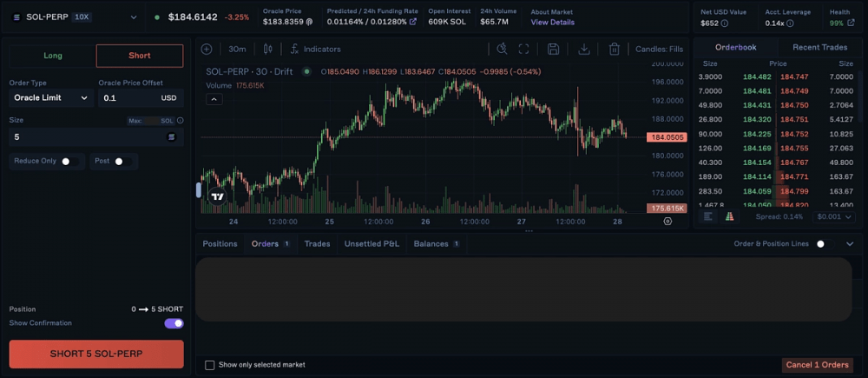Enable Order & Position Lines toggle
Screen dimensions: 868x378
[825, 244]
